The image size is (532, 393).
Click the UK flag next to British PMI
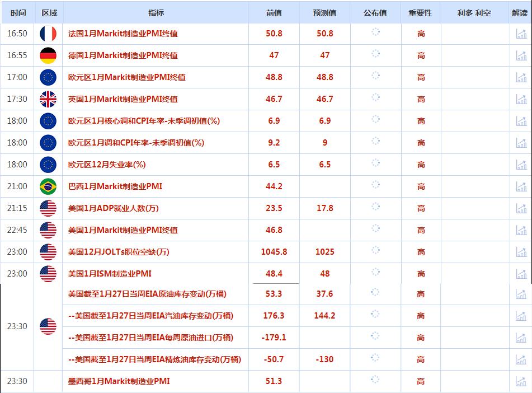[48, 99]
